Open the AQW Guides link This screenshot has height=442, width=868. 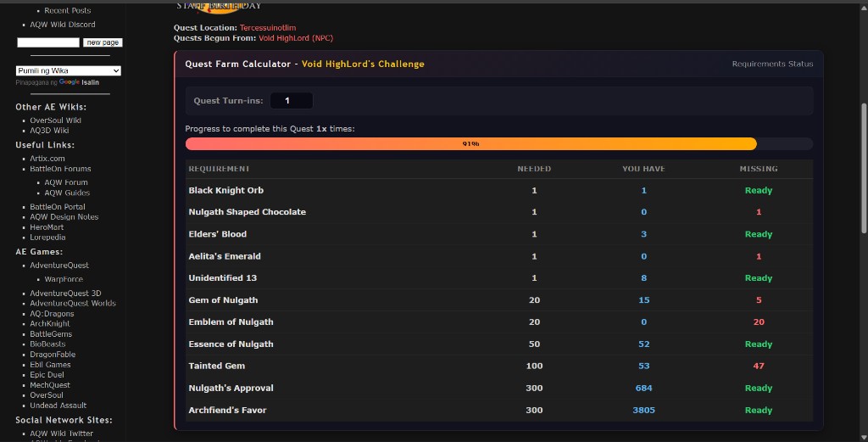pyautogui.click(x=67, y=193)
